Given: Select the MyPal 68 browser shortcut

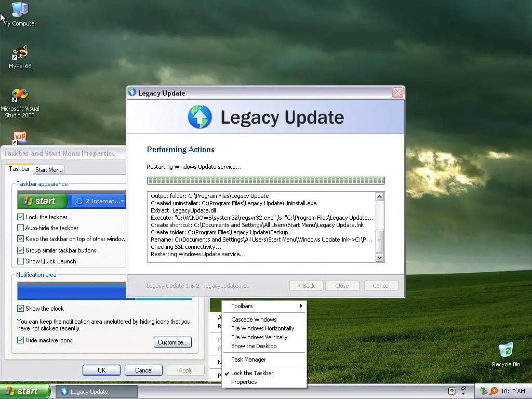Looking at the screenshot, I should (x=20, y=57).
